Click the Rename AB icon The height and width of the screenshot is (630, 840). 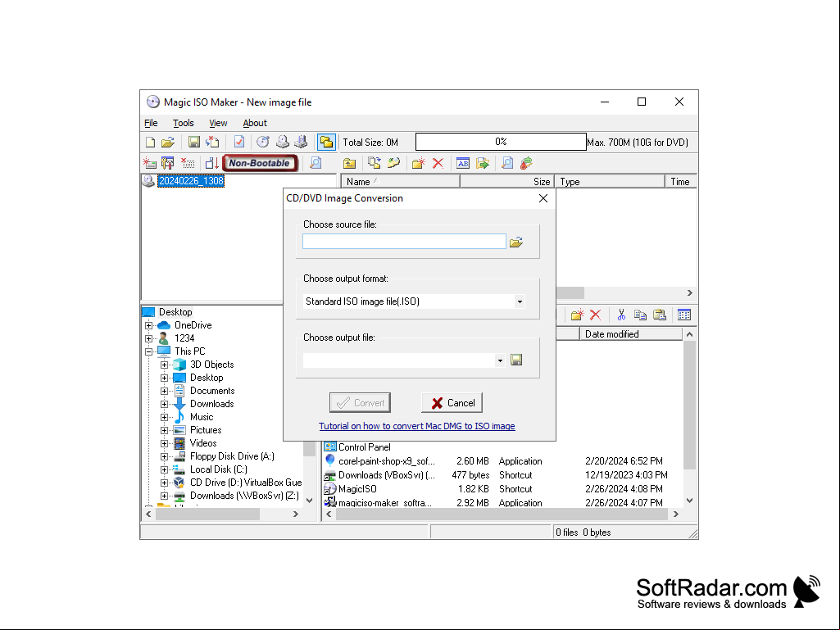tap(463, 163)
